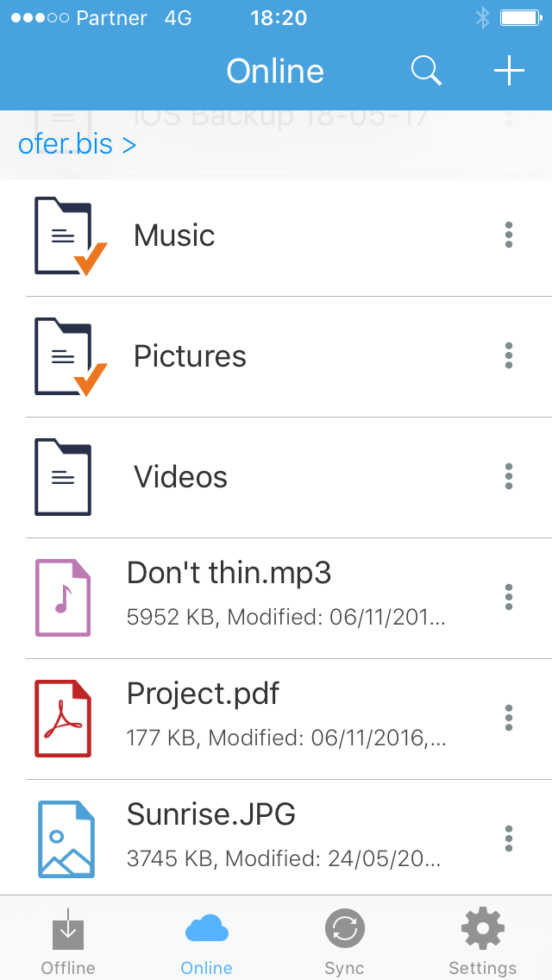
Task: Tap the plus icon to add new item
Action: (508, 71)
